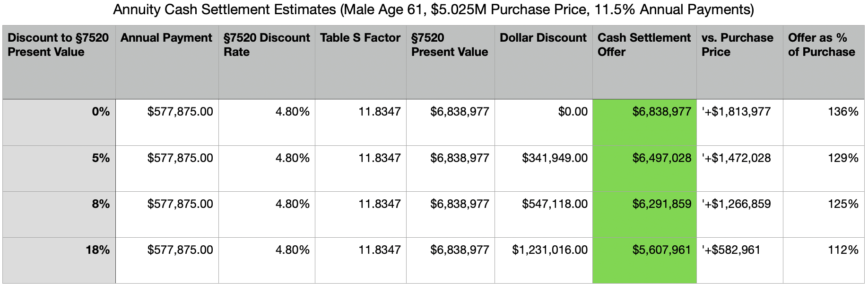
Task: Click the 0% discount row label
Action: (101, 112)
